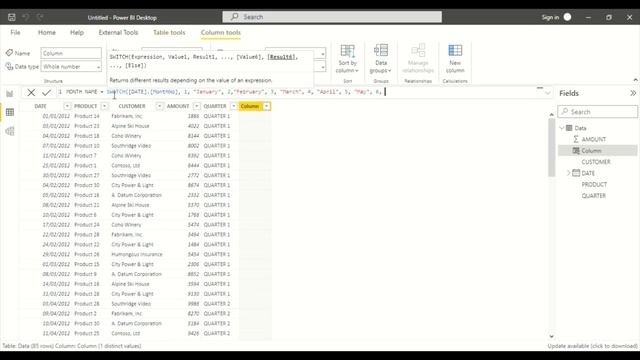This screenshot has height=360, width=640.
Task: Open the Home tab
Action: coord(47,32)
